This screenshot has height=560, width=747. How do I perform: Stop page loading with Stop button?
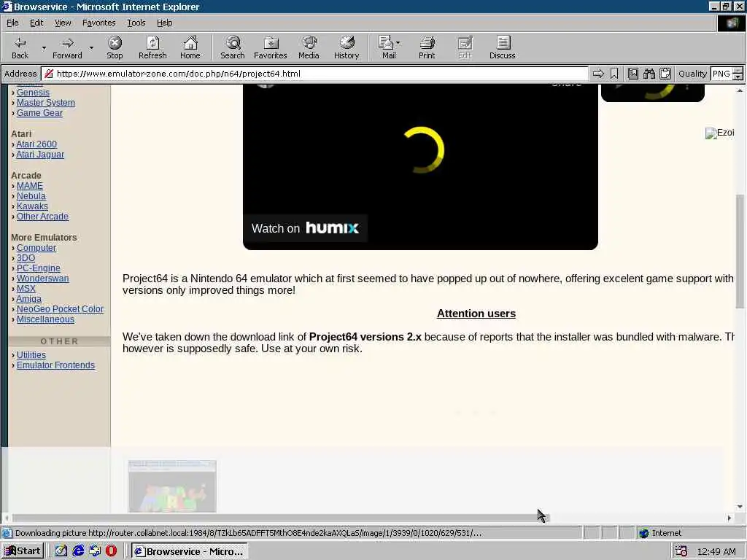(115, 47)
